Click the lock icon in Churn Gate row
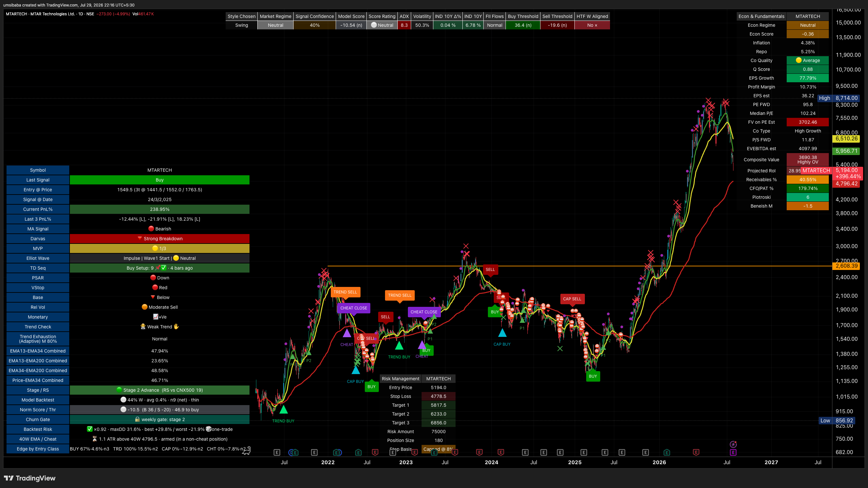This screenshot has width=868, height=488. click(137, 419)
